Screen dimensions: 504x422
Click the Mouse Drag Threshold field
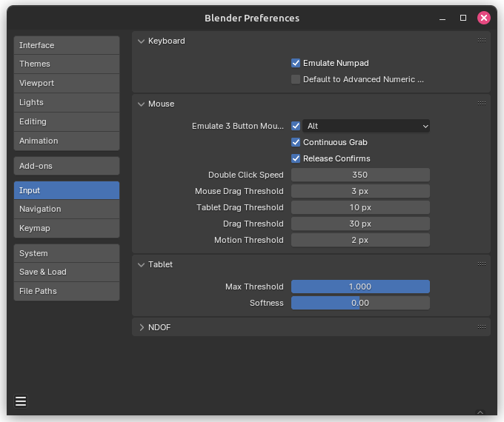pos(360,191)
